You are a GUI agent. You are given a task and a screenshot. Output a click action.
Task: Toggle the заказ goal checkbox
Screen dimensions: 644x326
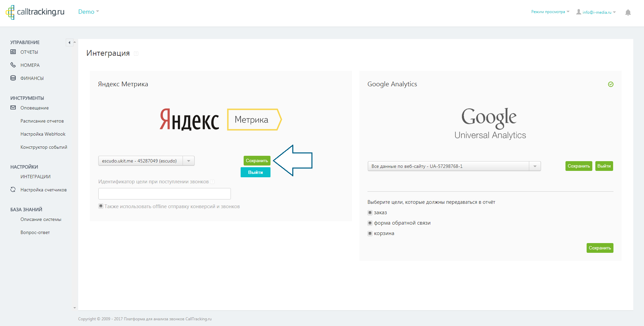point(370,213)
